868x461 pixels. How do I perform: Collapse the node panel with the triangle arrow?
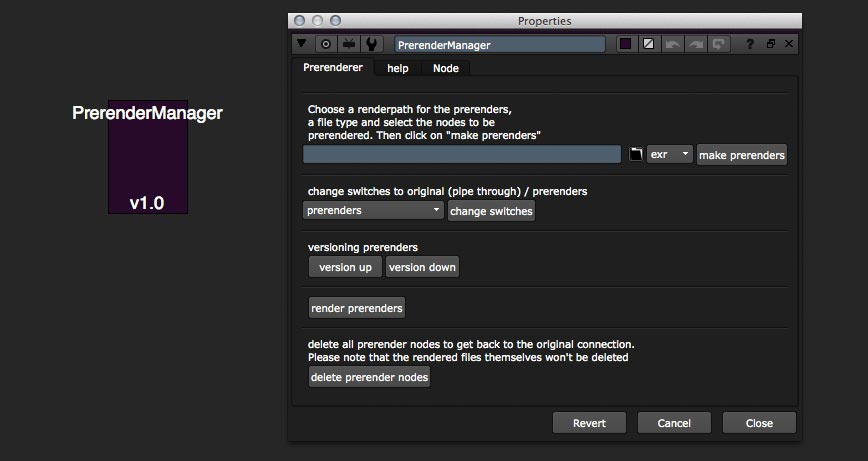[x=302, y=44]
